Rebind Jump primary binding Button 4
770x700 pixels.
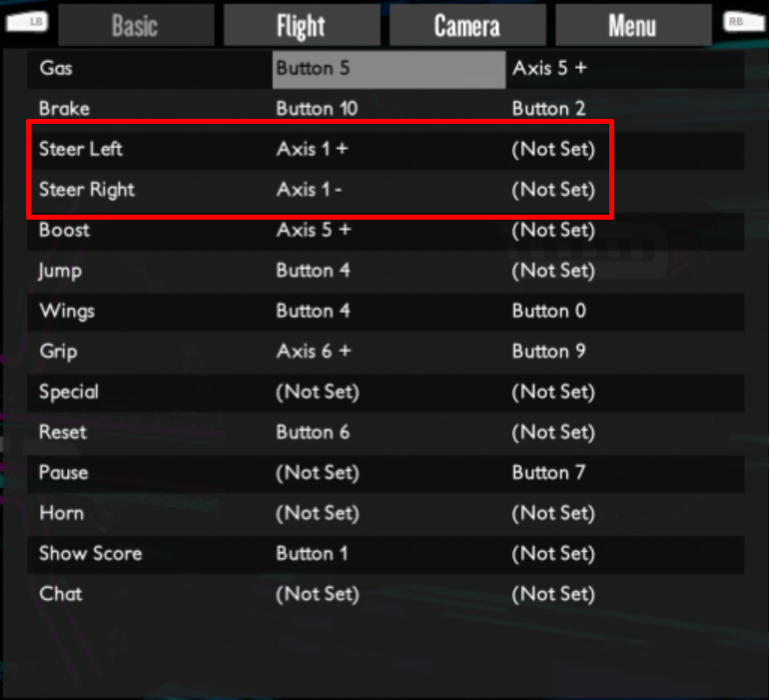313,271
